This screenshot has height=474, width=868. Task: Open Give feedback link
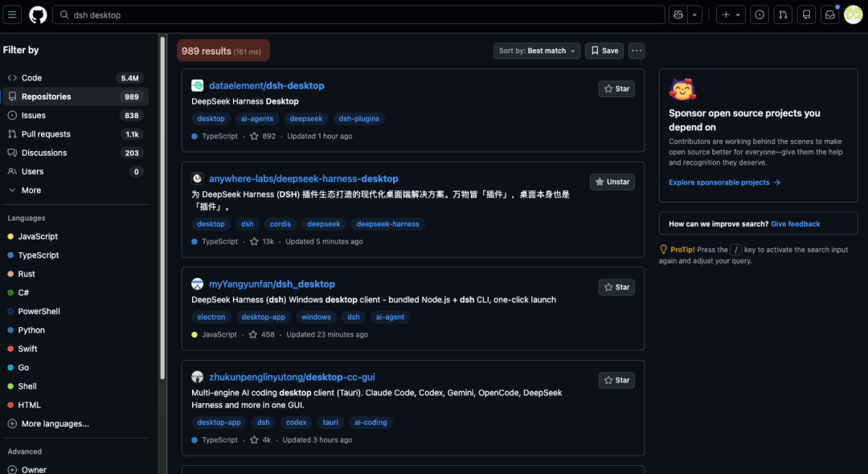[x=796, y=224]
